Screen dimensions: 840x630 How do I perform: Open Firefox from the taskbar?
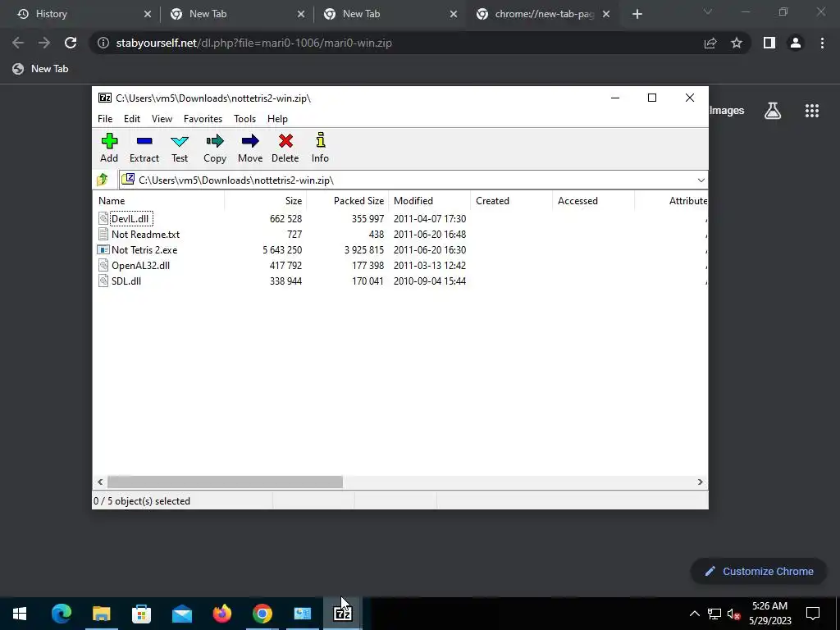coord(221,614)
